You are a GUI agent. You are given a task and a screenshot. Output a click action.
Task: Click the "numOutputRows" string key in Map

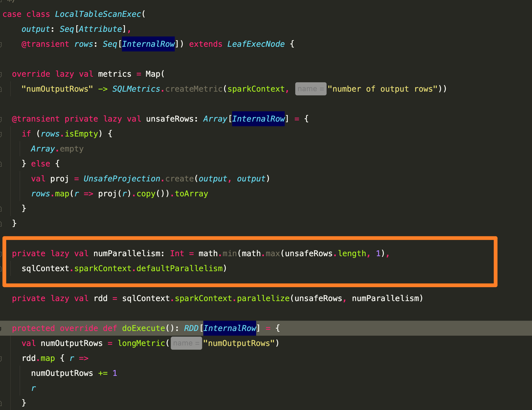point(57,89)
